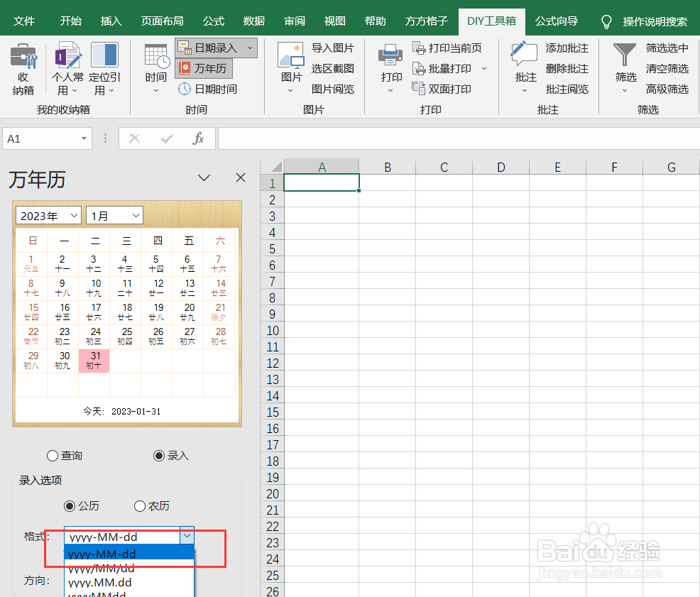This screenshot has height=597, width=700.
Task: Open the 图片 picture icon
Action: tap(290, 56)
